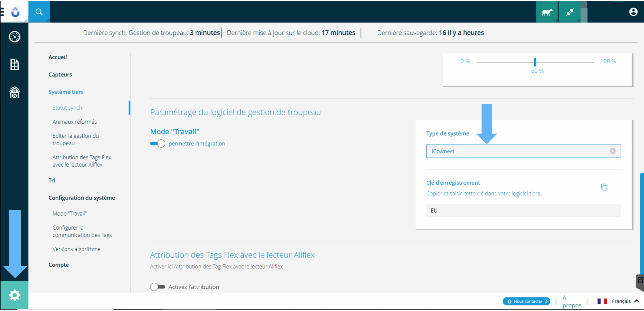Open the settings gear icon

[x=14, y=295]
